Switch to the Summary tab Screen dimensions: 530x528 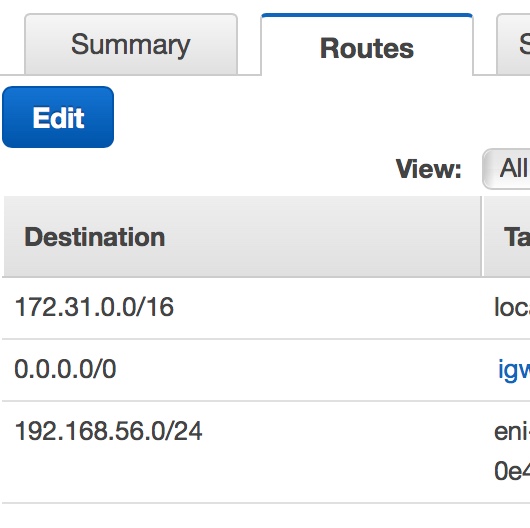(131, 44)
